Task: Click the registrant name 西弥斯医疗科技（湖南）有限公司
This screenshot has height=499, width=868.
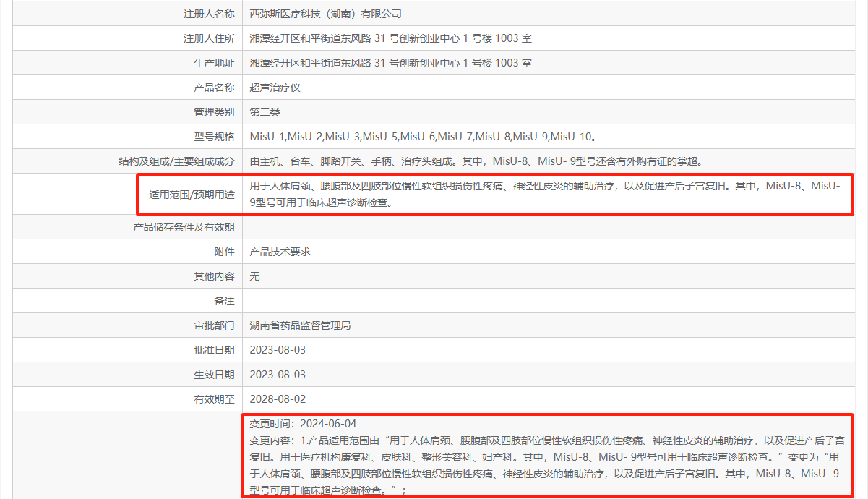Action: point(325,14)
